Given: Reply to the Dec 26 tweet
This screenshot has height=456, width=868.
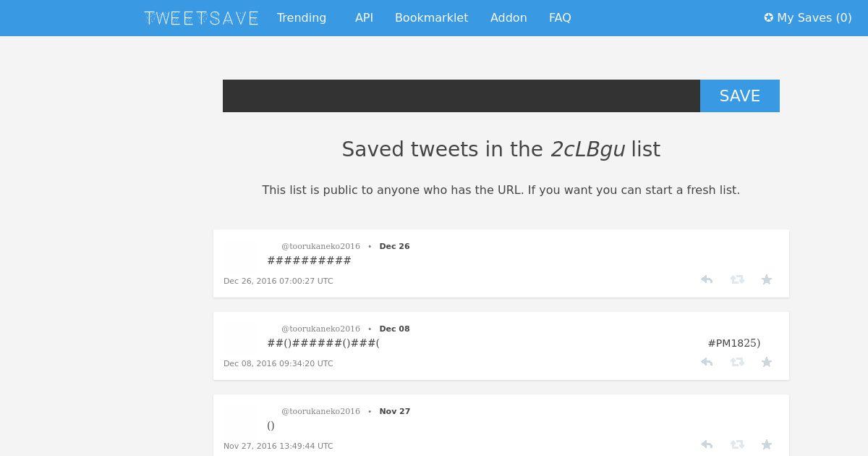Looking at the screenshot, I should [707, 279].
